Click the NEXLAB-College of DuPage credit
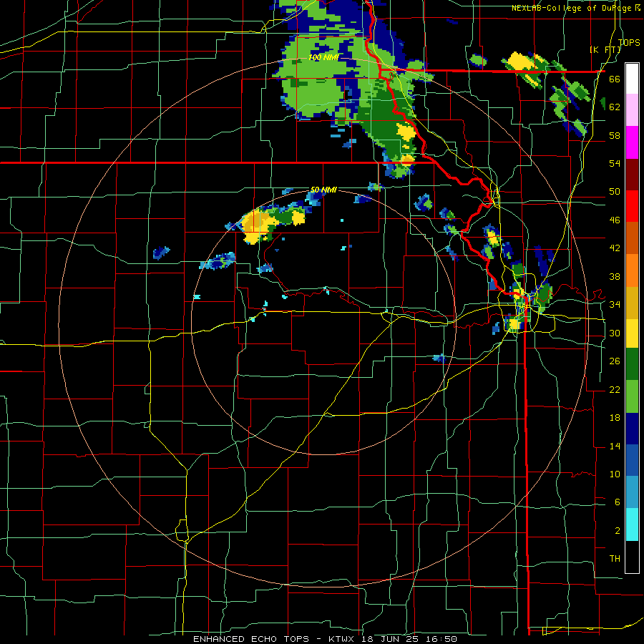This screenshot has height=644, width=644. click(576, 8)
